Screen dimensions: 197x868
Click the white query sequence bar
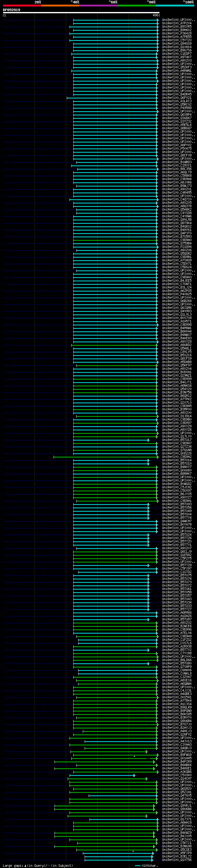coord(81,13)
